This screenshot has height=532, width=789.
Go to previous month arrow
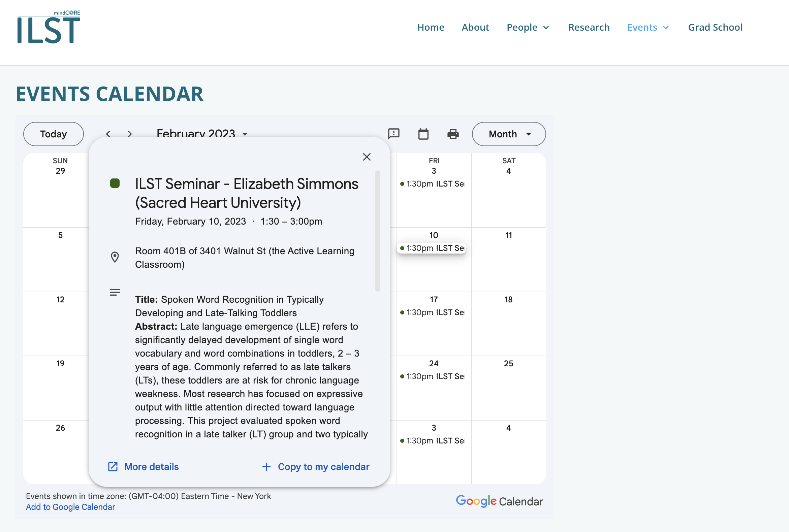click(108, 134)
